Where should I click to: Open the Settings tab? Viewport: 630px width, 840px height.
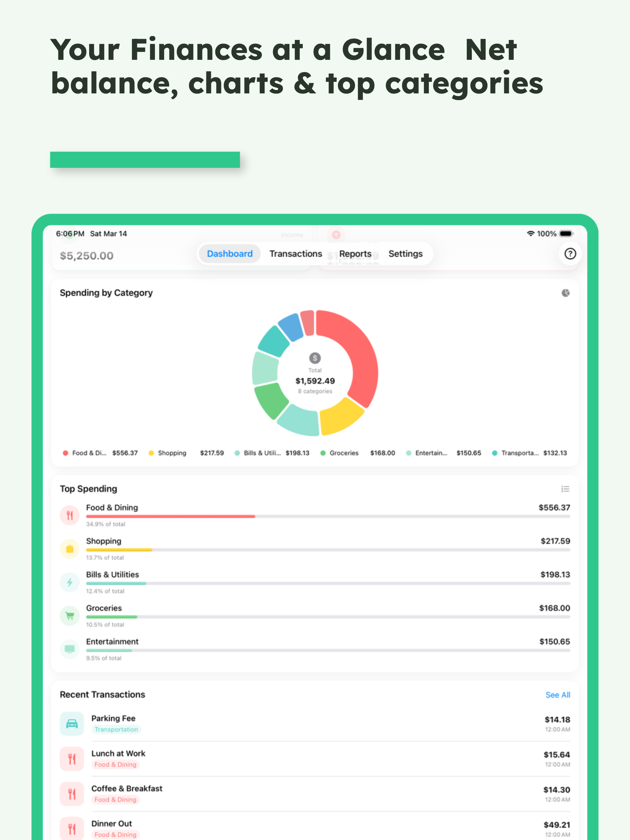(x=405, y=254)
